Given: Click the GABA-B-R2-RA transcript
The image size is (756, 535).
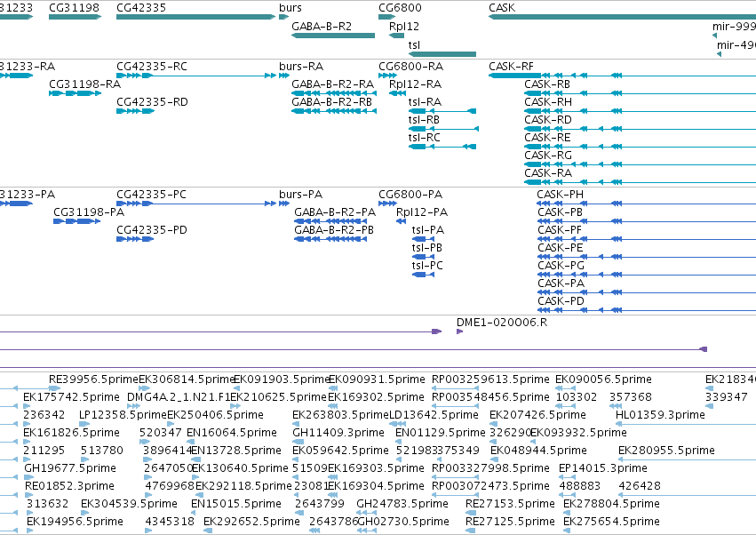Looking at the screenshot, I should (x=334, y=93).
